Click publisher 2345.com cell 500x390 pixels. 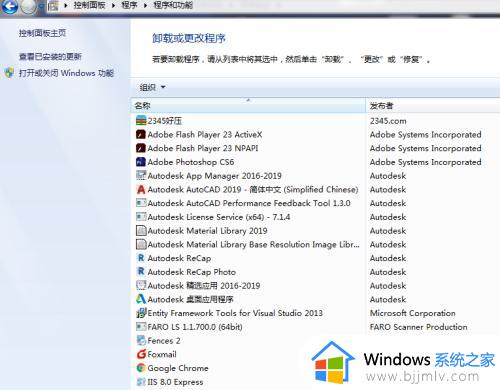(388, 121)
